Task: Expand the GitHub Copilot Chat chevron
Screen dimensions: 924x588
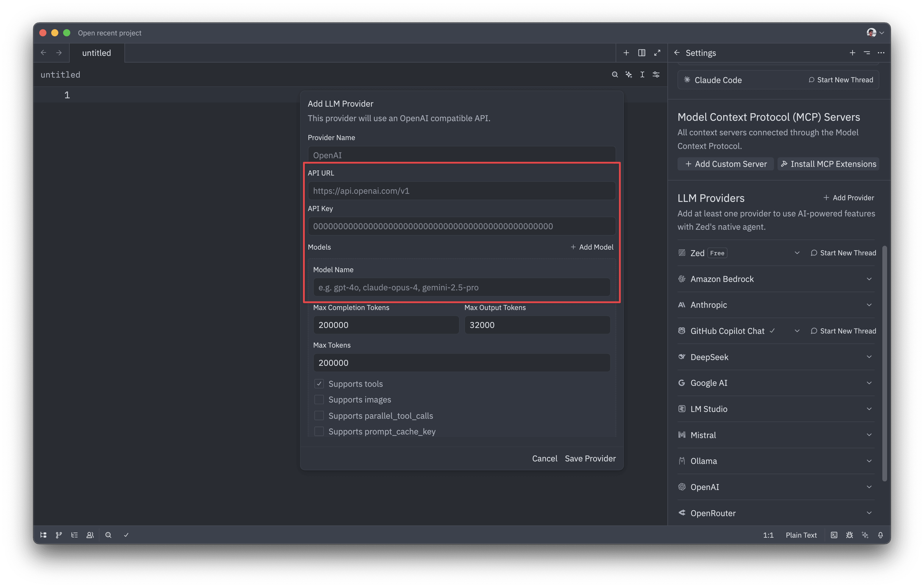Action: coord(797,331)
